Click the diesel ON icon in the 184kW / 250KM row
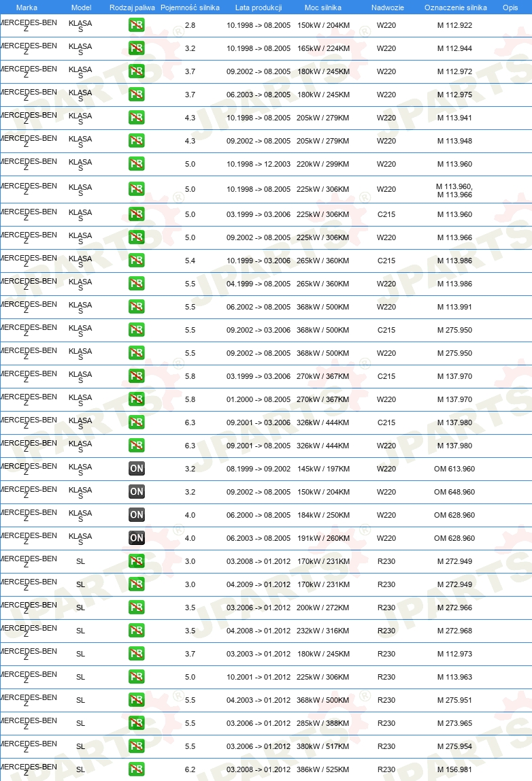 click(137, 515)
